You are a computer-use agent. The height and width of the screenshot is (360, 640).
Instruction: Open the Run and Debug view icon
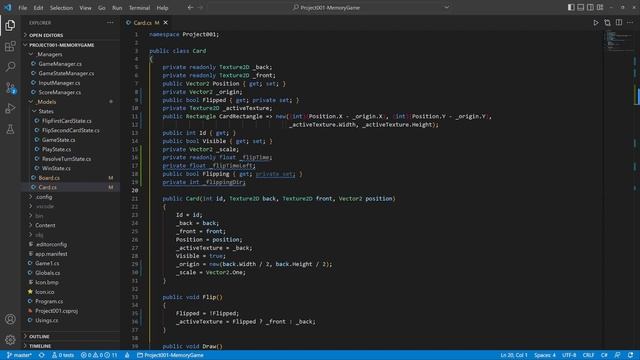click(x=10, y=109)
